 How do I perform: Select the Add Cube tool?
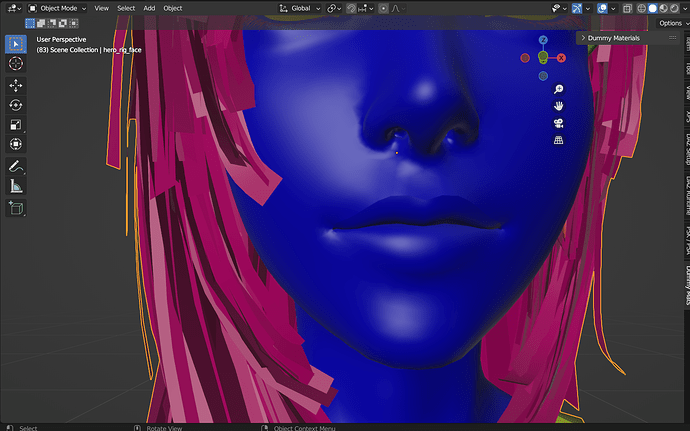pyautogui.click(x=16, y=208)
